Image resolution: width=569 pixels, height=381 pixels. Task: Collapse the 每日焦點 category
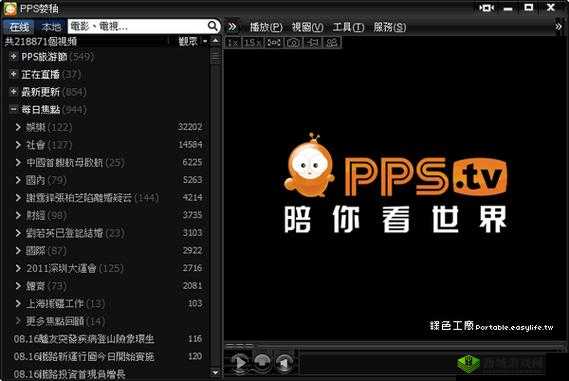pyautogui.click(x=13, y=109)
